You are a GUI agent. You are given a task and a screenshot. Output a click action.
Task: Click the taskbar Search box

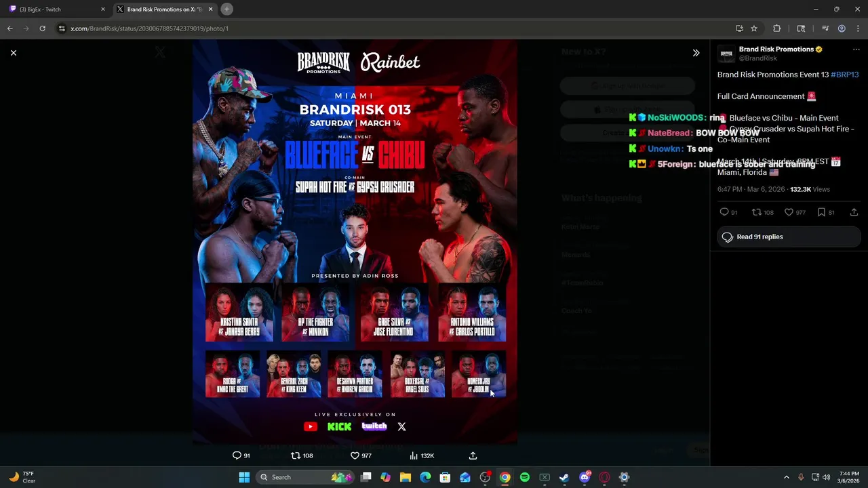(x=306, y=477)
